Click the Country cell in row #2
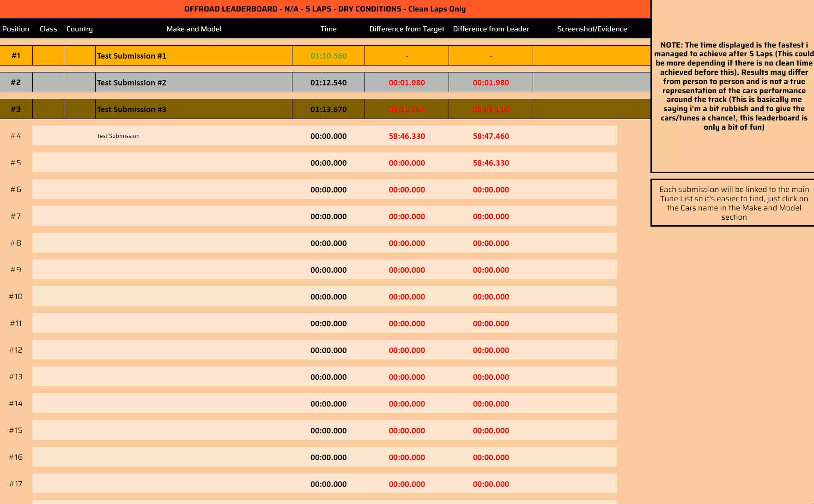The image size is (814, 504). tap(80, 83)
